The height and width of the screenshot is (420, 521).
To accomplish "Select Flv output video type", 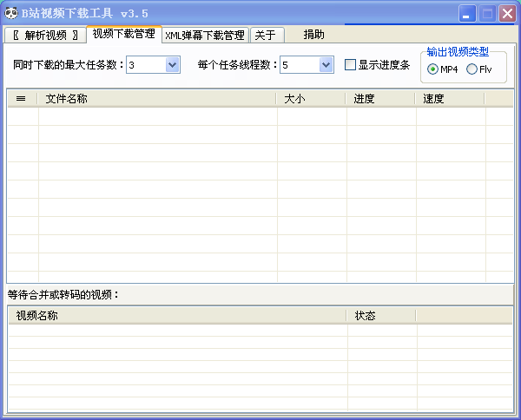I will (472, 69).
